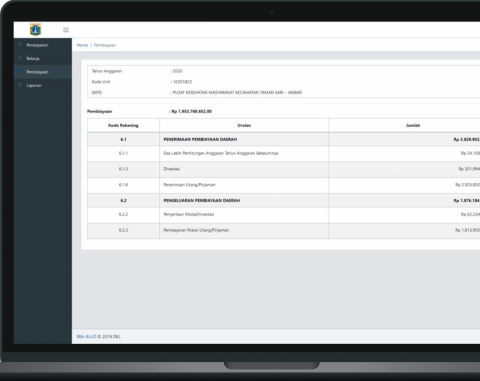This screenshot has width=480, height=381.
Task: Toggle the hamburger sidebar menu icon
Action: [x=66, y=30]
